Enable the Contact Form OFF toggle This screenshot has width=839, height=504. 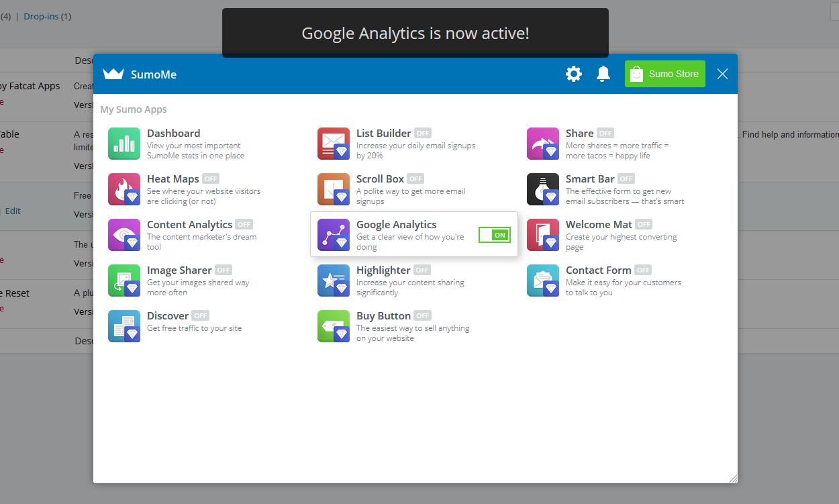pos(643,270)
